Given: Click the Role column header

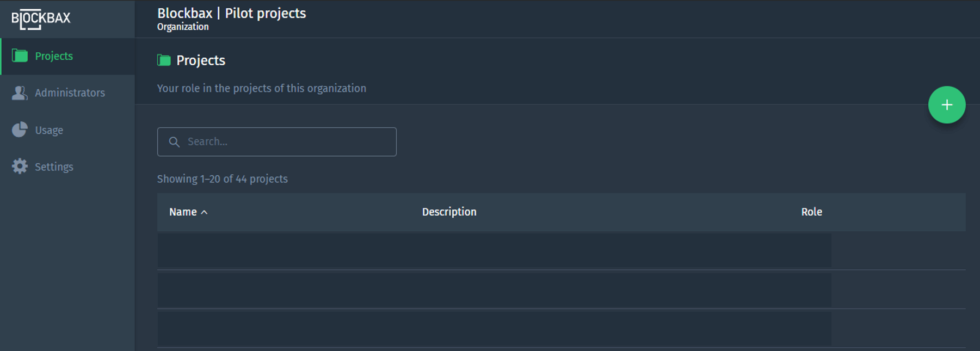Looking at the screenshot, I should point(811,212).
